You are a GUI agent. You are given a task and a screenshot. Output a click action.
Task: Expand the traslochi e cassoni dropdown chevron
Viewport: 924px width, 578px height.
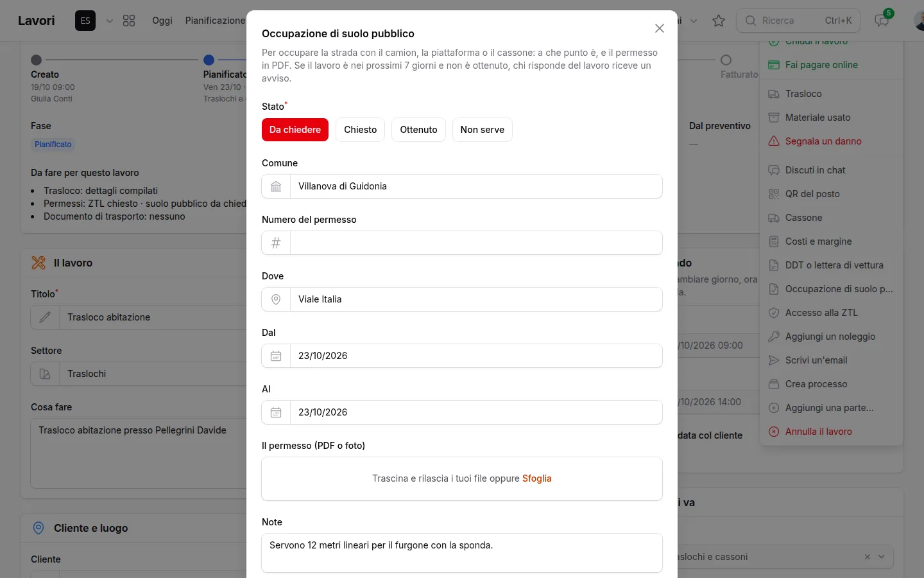point(882,557)
